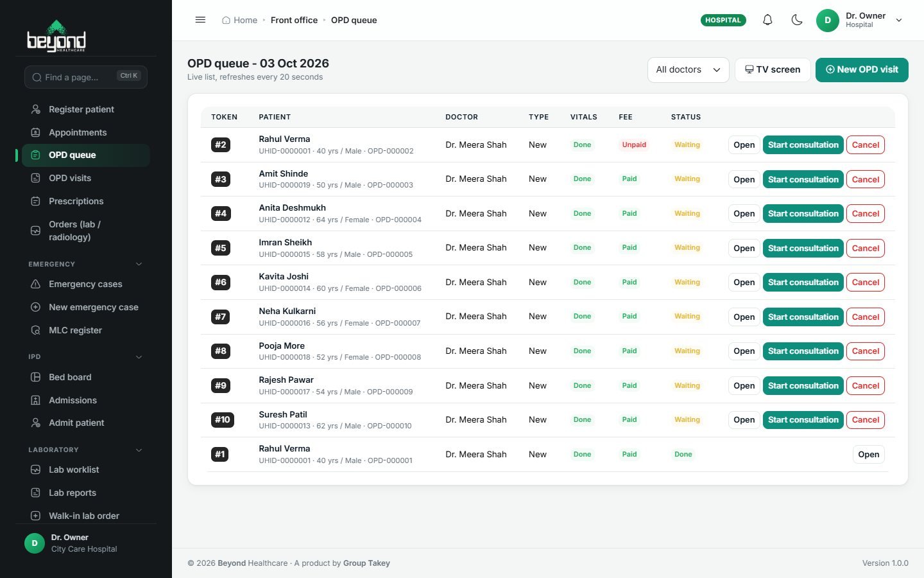
Task: Open the notifications bell icon
Action: (767, 20)
